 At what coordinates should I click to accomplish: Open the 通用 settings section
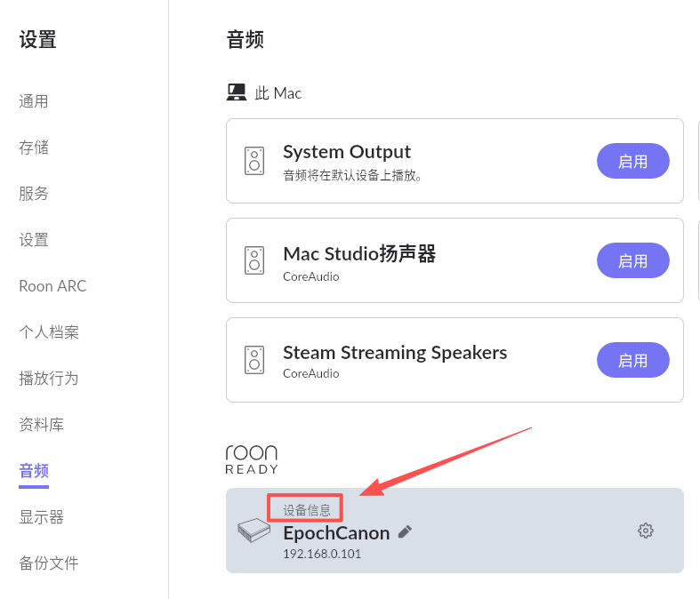(34, 101)
